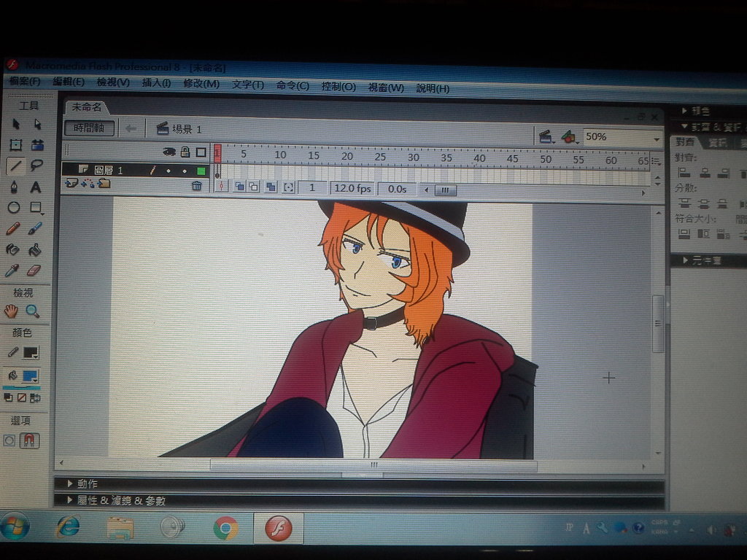Open the Edit Scene dropdown

[546, 138]
